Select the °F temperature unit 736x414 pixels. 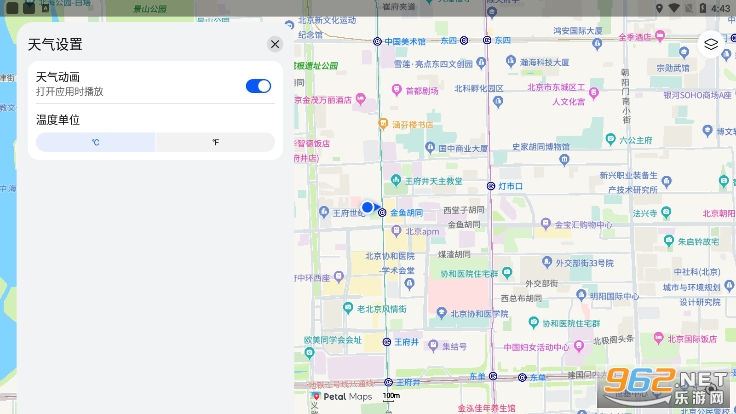pos(215,142)
